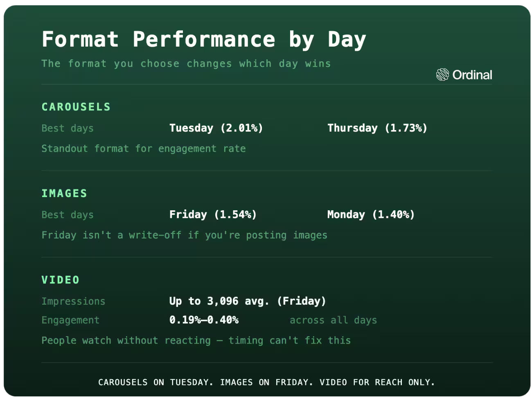
Task: Click the Tuesday (2.01%) value
Action: tap(216, 128)
